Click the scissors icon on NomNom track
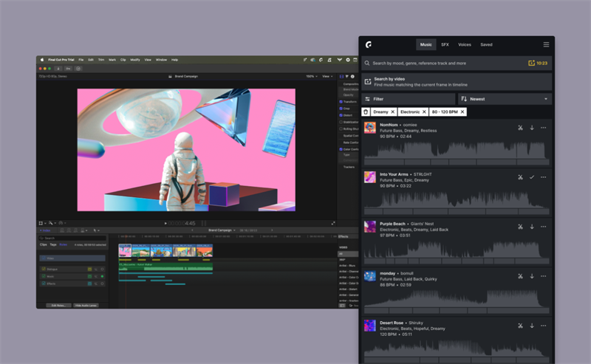 pos(520,128)
